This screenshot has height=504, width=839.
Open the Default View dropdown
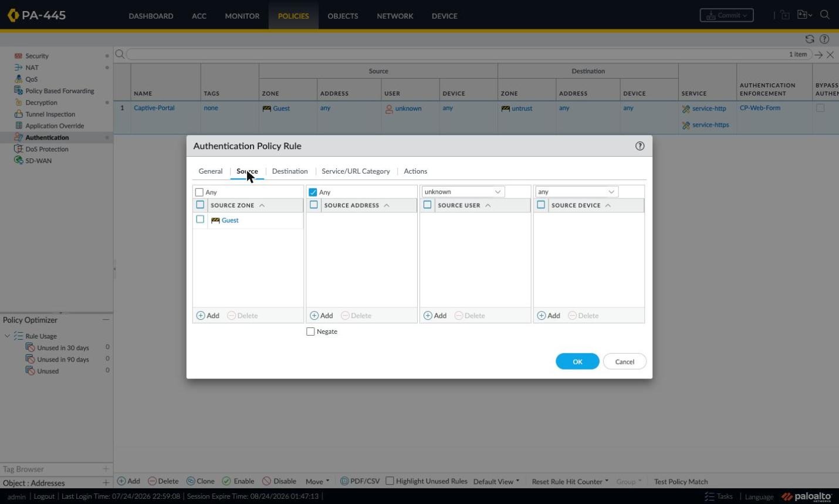click(x=496, y=482)
